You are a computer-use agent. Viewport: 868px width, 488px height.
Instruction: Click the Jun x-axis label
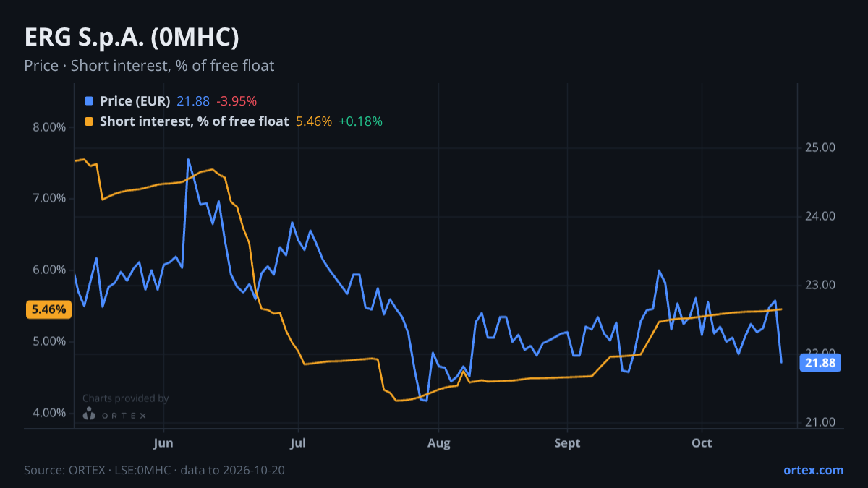click(x=164, y=442)
